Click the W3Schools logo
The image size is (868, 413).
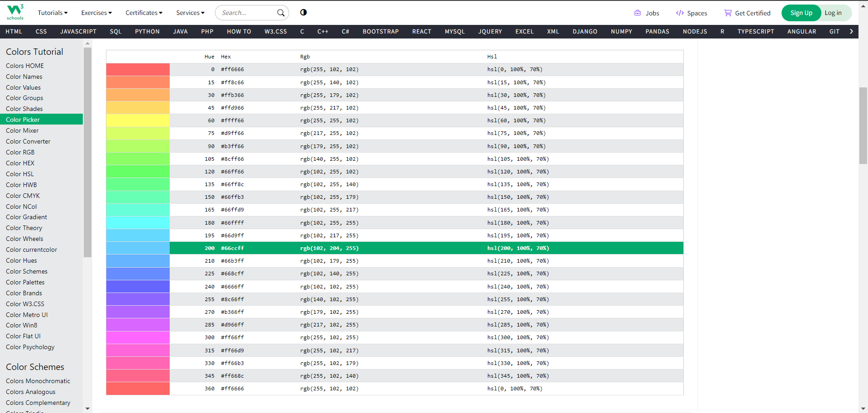coord(15,12)
